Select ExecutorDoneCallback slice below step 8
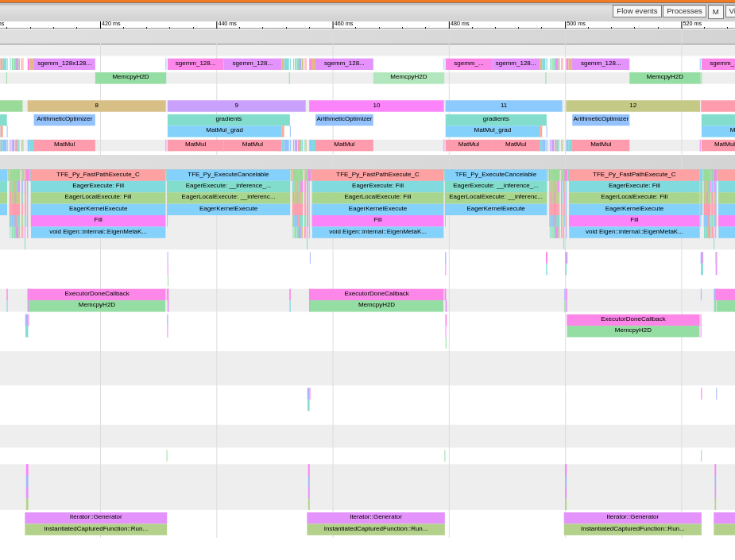Screen dimensions: 735x560 pyautogui.click(x=97, y=294)
